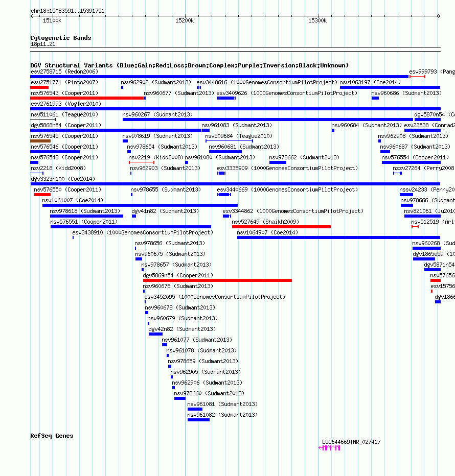The height and width of the screenshot is (476, 455).
Task: Click esv3344862 (1000GenomesConsortiumPilotProject) label
Action: (x=293, y=211)
